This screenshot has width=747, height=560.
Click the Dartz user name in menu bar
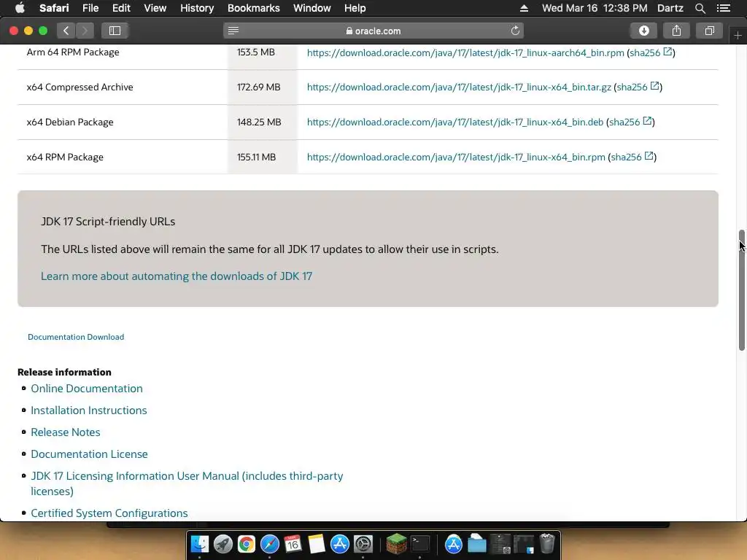click(x=670, y=8)
